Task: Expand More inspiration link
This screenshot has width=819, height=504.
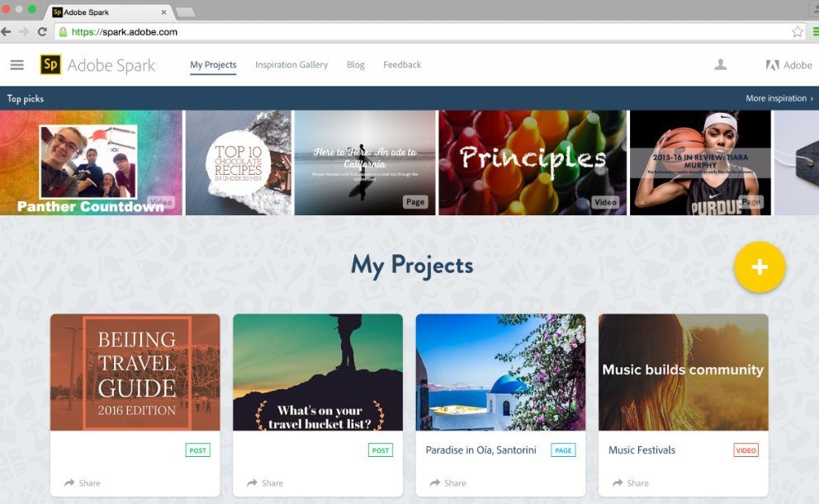Action: coord(779,98)
